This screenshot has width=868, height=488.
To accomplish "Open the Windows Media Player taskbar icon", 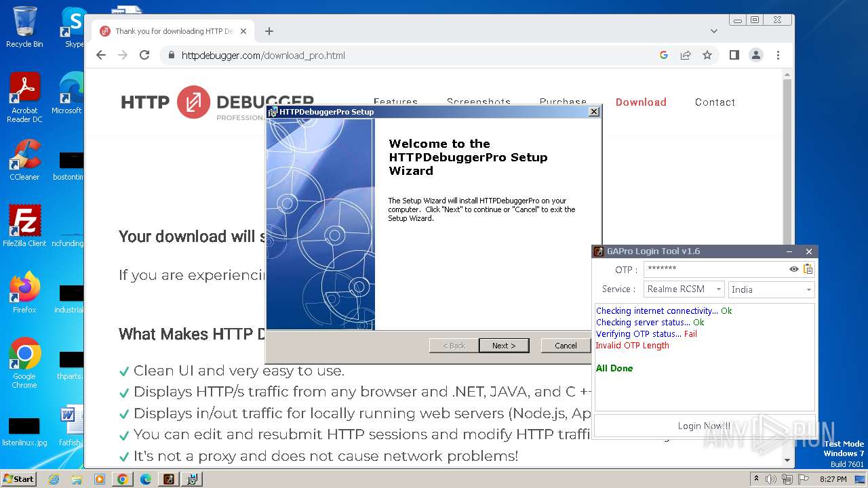I will tap(100, 479).
